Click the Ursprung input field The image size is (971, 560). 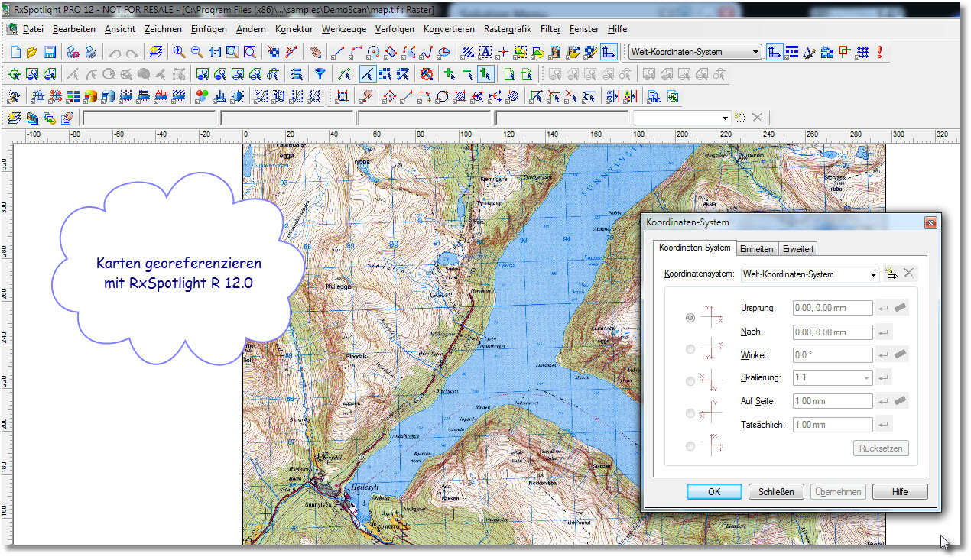point(833,308)
